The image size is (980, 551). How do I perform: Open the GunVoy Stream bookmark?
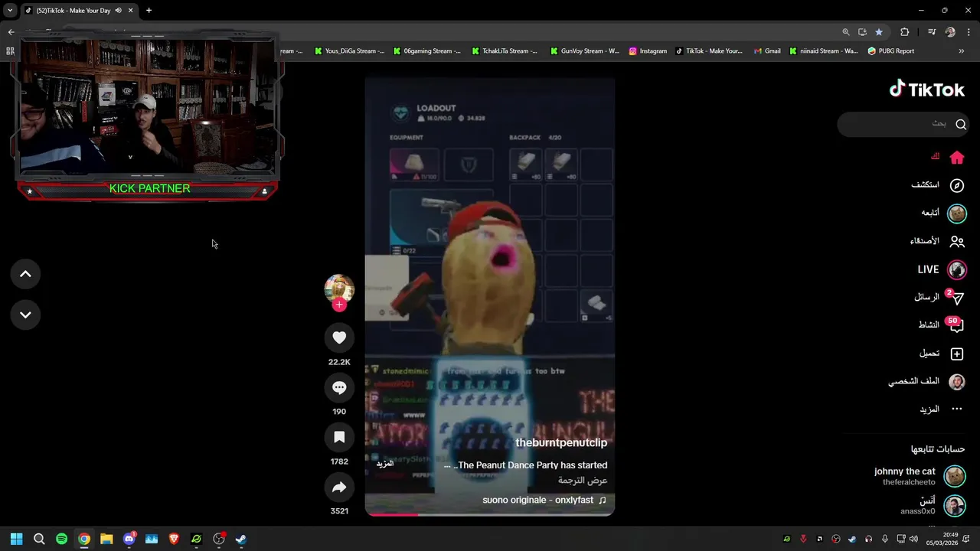(x=585, y=51)
